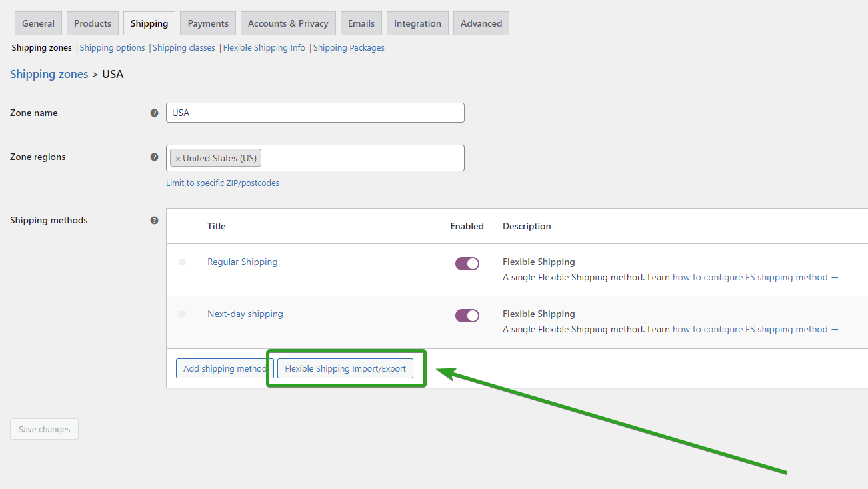Image resolution: width=868 pixels, height=489 pixels.
Task: Go back via Shipping zones breadcrumb
Action: (49, 74)
